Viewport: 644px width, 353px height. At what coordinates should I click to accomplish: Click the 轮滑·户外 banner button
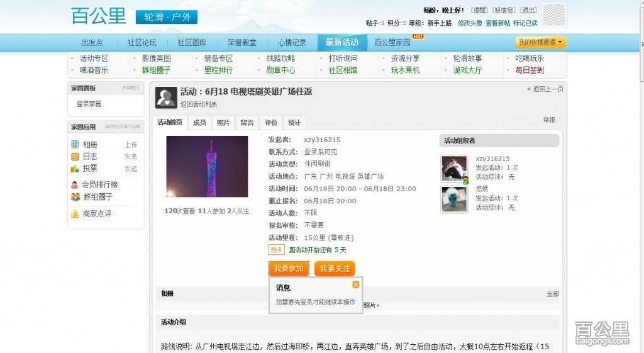point(167,17)
